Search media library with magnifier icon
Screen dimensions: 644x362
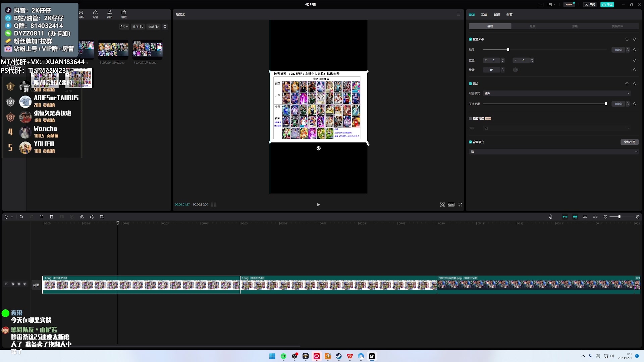165,27
